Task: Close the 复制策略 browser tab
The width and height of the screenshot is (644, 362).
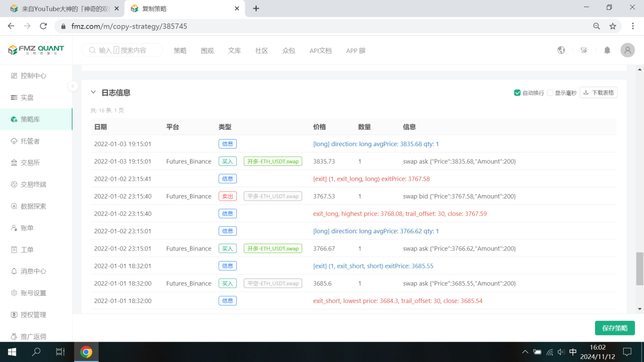Action: (237, 8)
